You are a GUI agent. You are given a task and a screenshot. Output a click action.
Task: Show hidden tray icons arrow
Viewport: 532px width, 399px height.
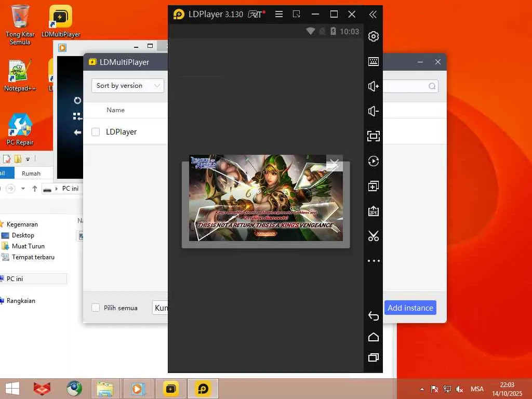coord(422,389)
